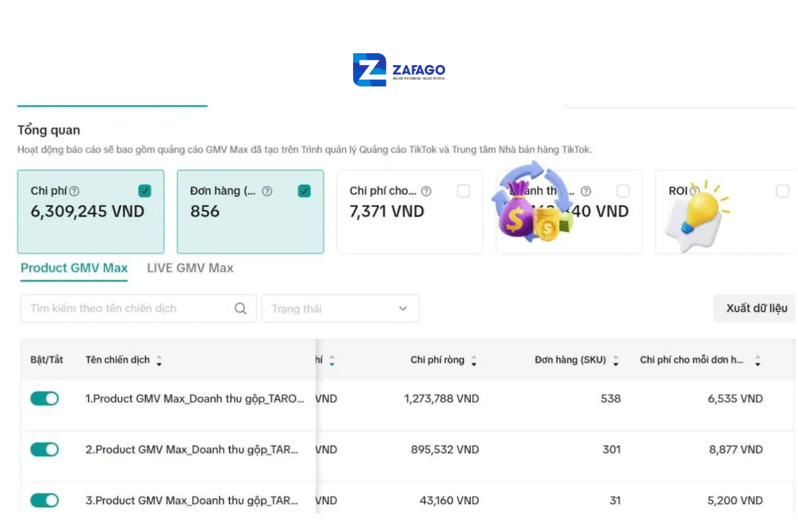Select the Product GMV Max tab
The width and height of the screenshot is (798, 532).
[x=74, y=268]
